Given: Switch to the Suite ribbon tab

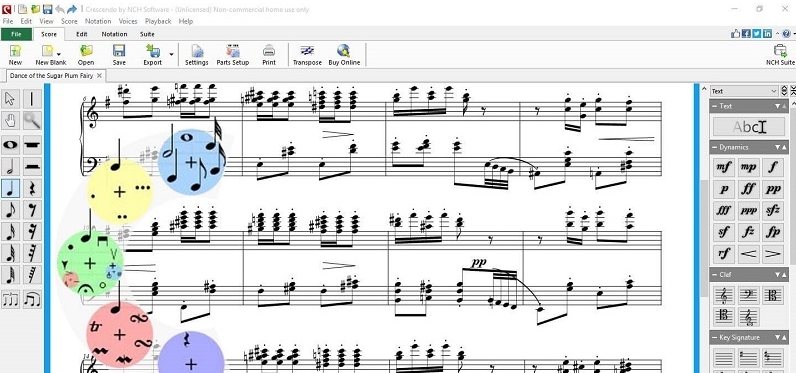Looking at the screenshot, I should [147, 34].
